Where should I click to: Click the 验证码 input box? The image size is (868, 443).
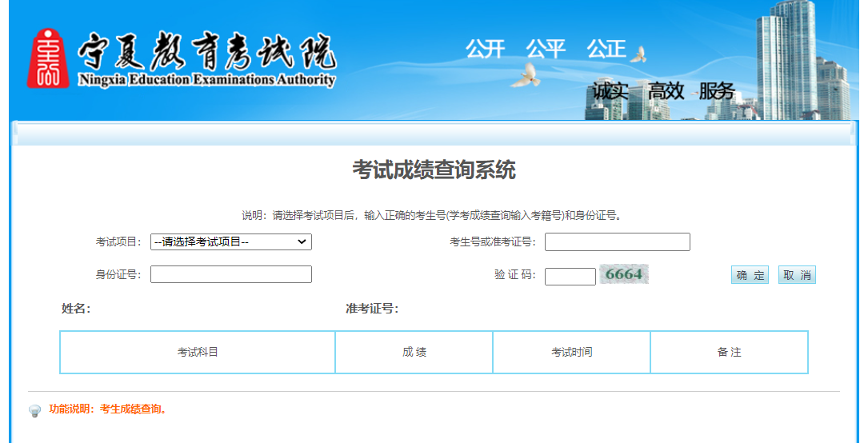click(570, 277)
